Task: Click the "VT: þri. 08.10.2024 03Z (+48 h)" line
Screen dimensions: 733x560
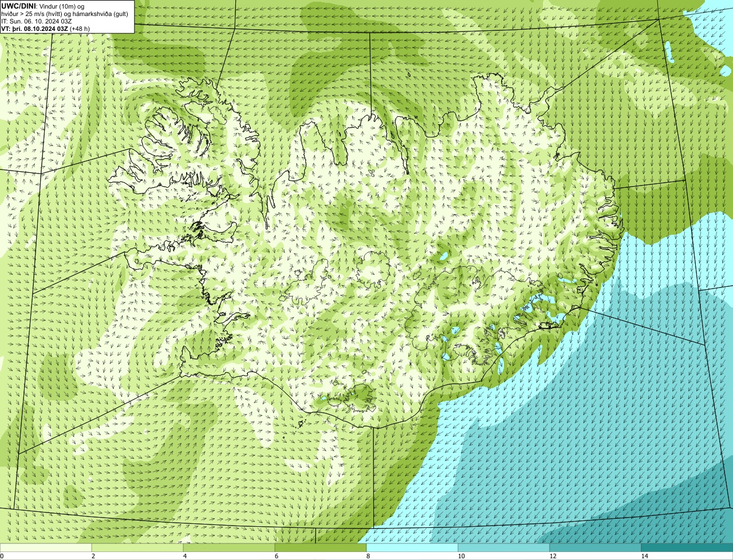Action: (x=46, y=28)
